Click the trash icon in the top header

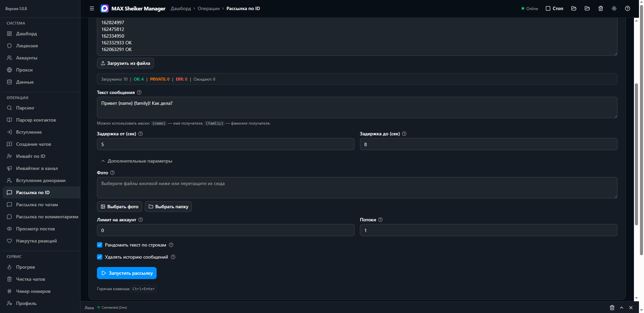pos(601,8)
